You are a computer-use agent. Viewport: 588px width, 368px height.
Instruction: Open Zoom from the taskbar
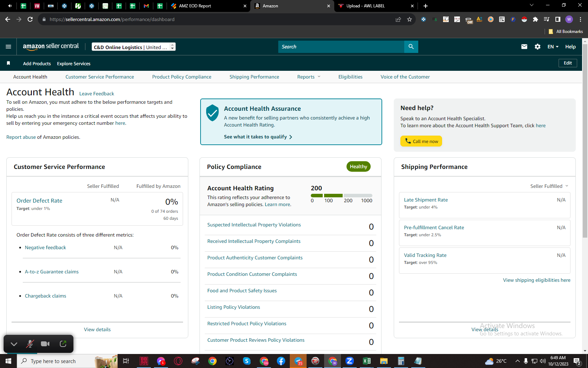pos(349,361)
